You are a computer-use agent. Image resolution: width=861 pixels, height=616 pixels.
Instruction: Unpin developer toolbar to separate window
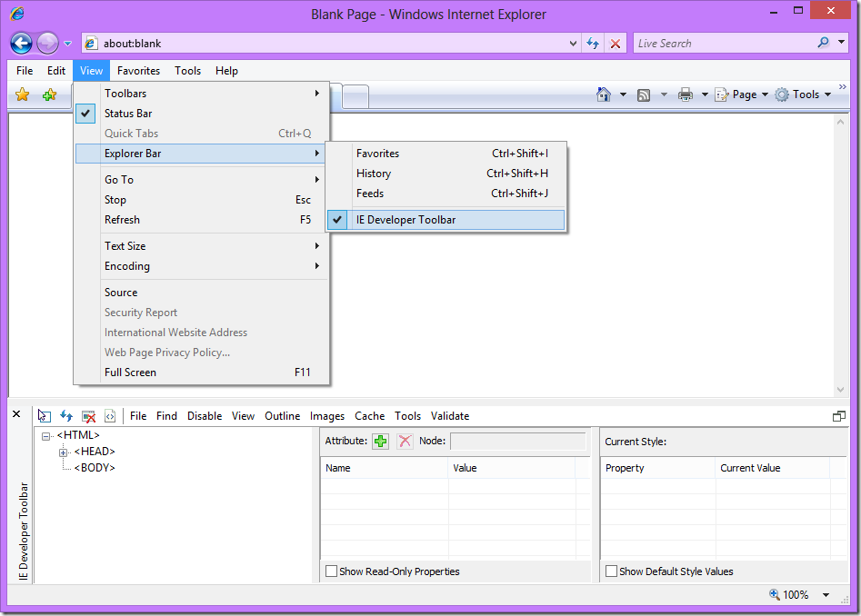tap(838, 416)
